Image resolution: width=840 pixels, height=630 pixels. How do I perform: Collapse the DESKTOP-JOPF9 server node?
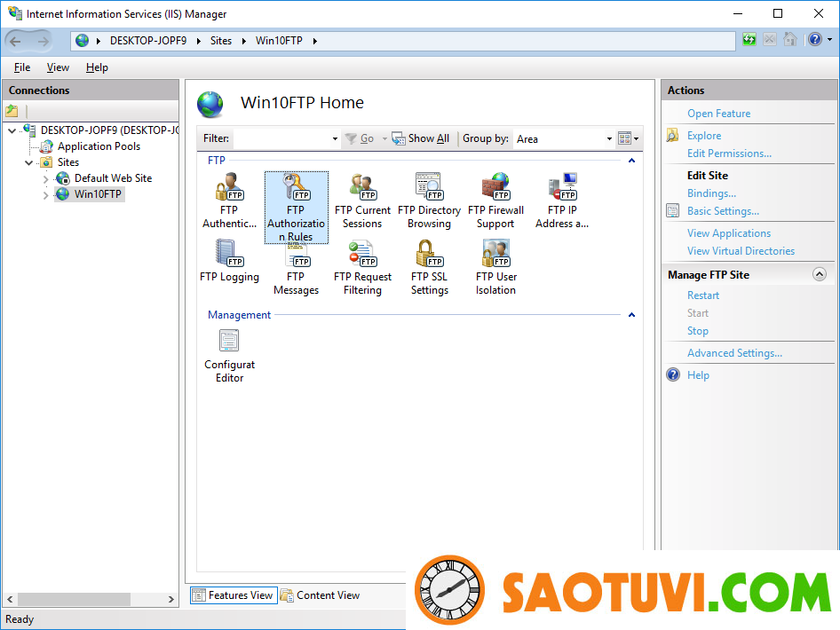(x=12, y=130)
